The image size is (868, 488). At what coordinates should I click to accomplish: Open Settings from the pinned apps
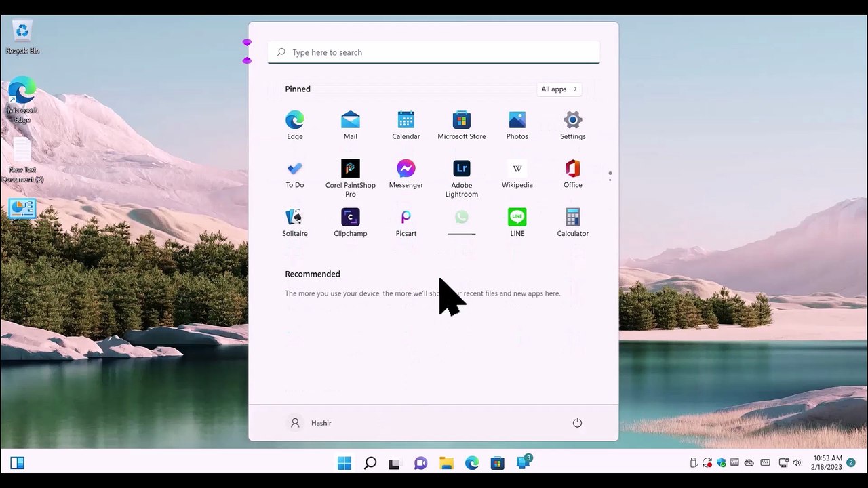[x=572, y=125]
